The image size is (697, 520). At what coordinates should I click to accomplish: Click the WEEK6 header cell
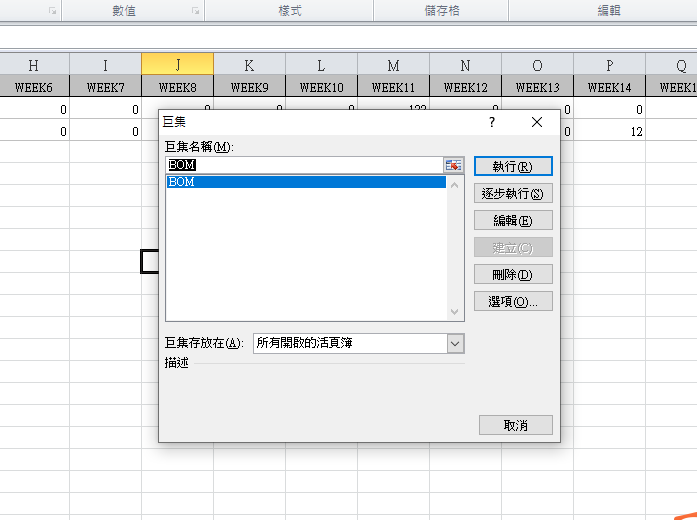tap(33, 87)
